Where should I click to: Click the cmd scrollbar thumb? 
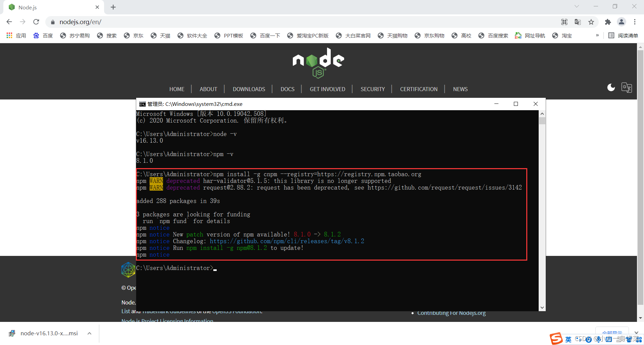click(542, 121)
